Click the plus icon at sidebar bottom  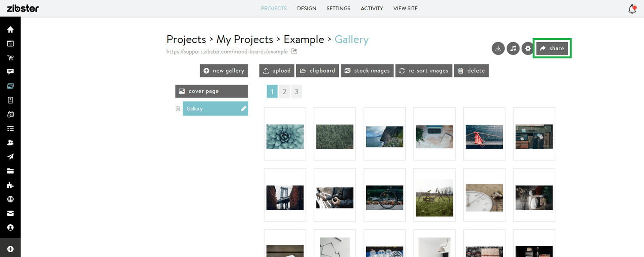point(10,249)
